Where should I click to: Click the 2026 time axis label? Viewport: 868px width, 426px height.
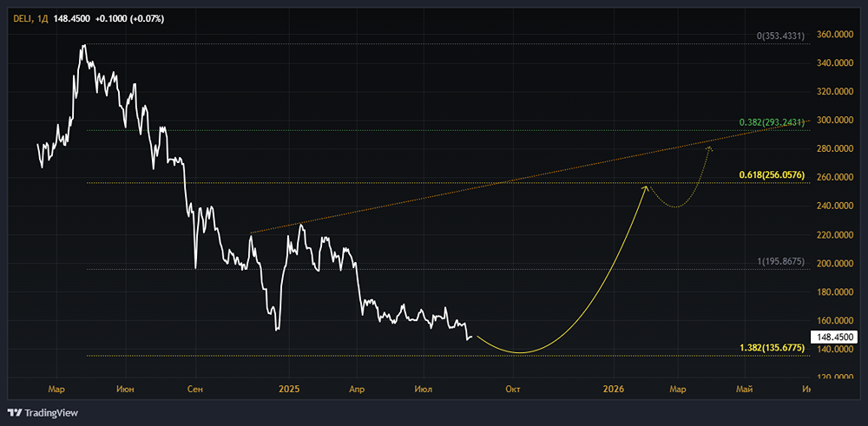[x=615, y=390]
